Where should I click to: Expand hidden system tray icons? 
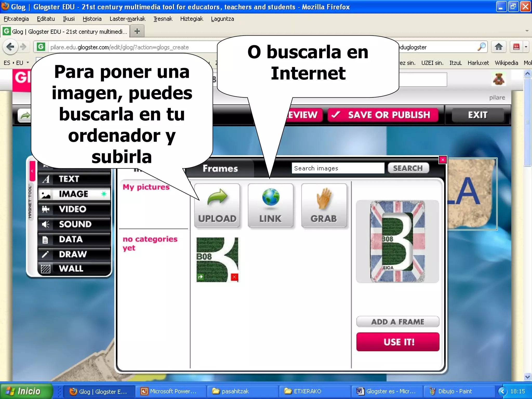click(502, 391)
